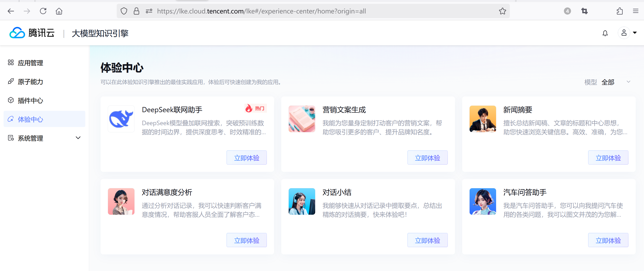
Task: Open 原子能力 sidebar item
Action: click(30, 82)
